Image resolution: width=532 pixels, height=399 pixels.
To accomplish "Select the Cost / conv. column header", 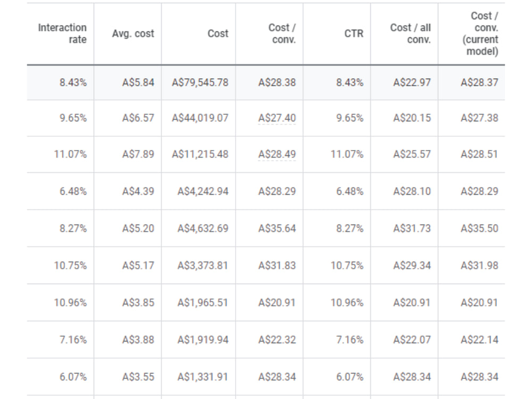I will pos(282,33).
